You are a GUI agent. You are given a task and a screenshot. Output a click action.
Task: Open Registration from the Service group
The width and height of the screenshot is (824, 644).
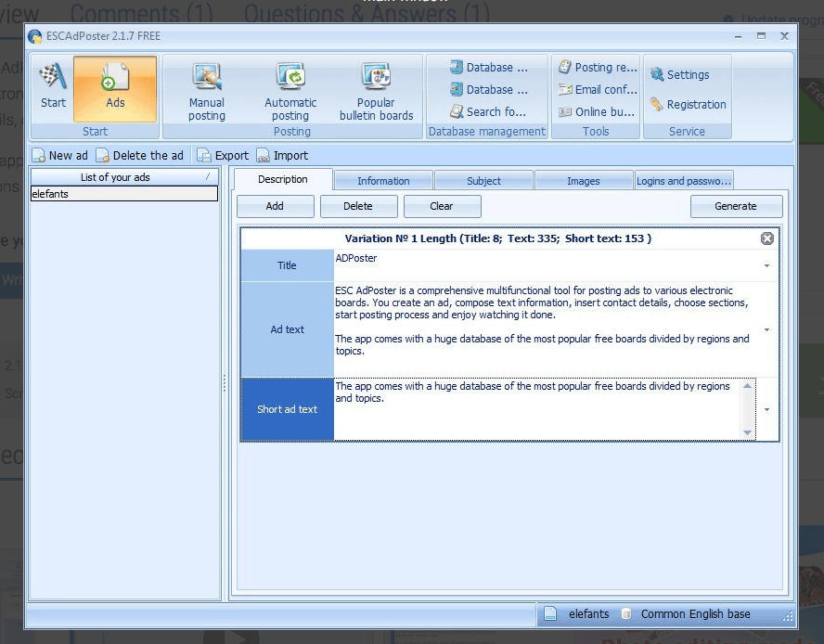tap(688, 104)
